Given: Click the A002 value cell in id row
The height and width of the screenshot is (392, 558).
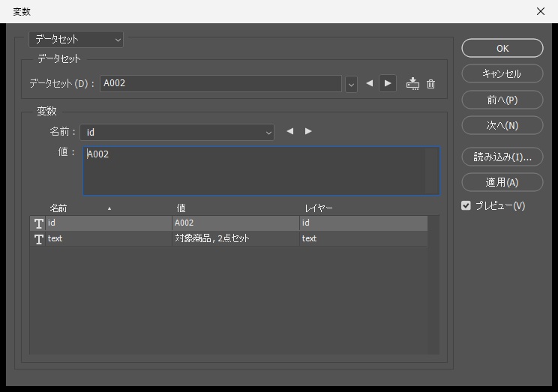Looking at the screenshot, I should pos(235,223).
